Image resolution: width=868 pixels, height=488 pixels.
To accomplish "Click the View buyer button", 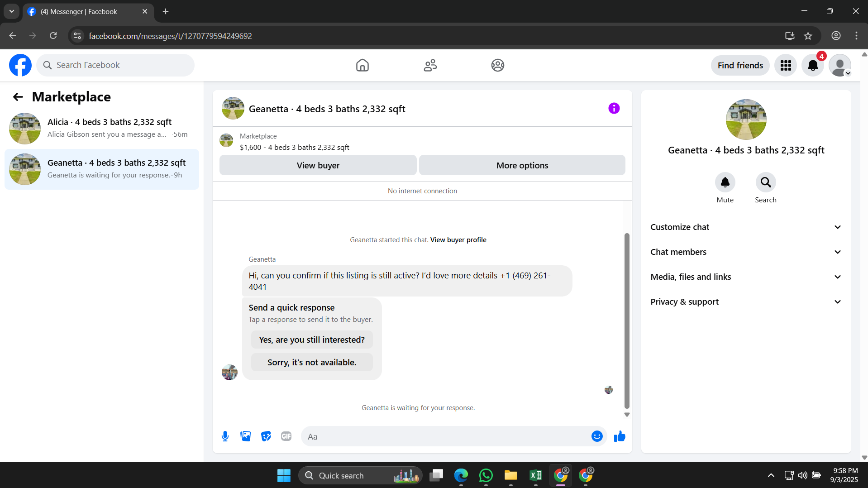I will (x=318, y=165).
